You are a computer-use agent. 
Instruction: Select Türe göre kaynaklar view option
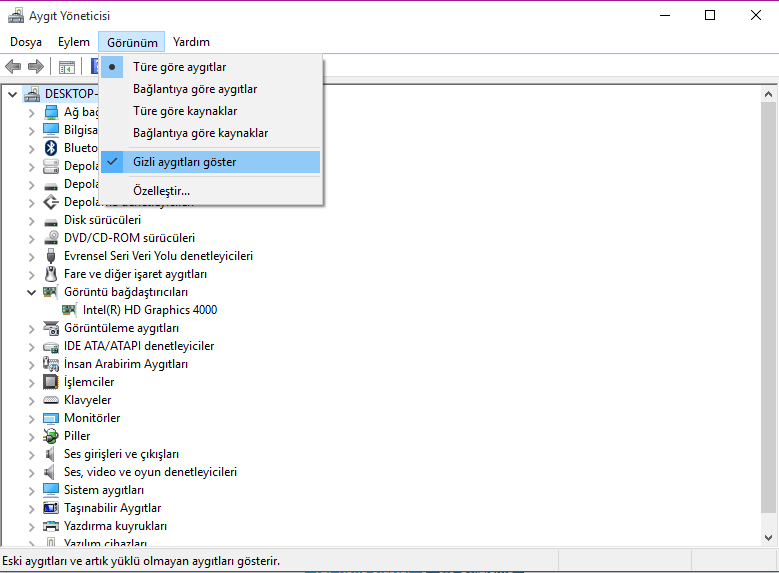210,111
